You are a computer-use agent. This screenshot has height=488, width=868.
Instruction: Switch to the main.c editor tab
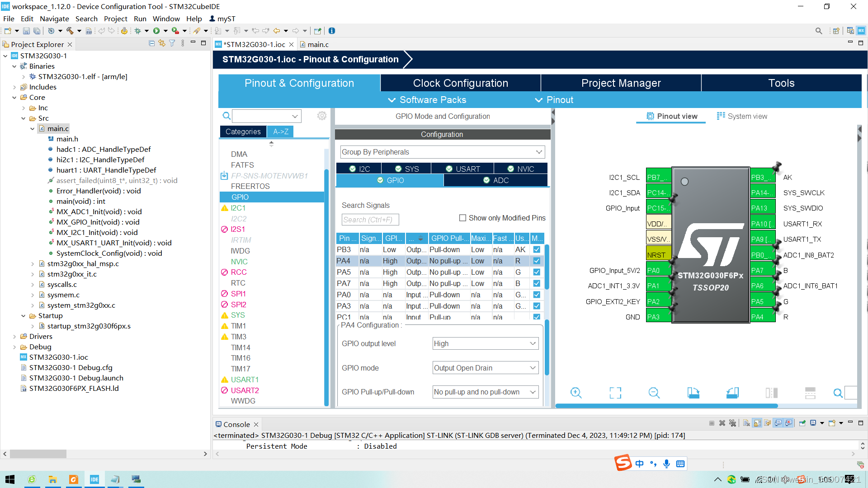tap(315, 44)
